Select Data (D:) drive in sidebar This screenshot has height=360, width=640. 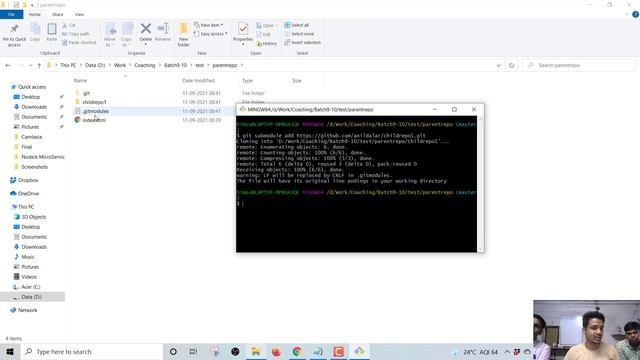31,297
